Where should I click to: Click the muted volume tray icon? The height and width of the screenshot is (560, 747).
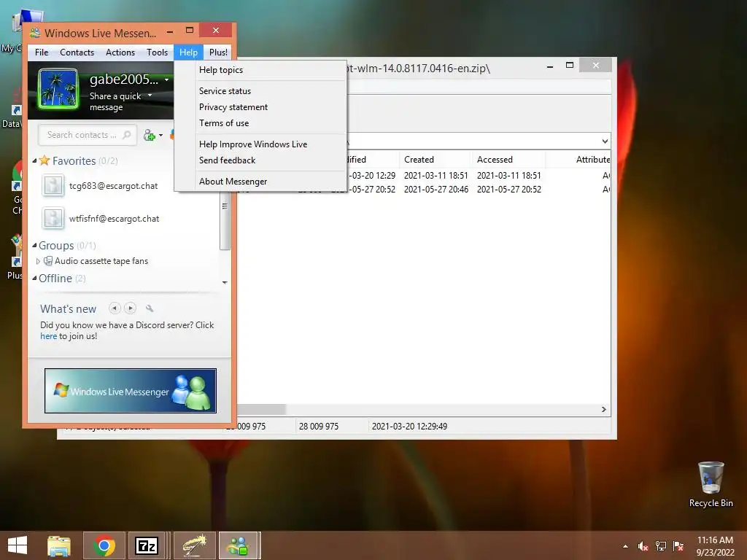[643, 546]
